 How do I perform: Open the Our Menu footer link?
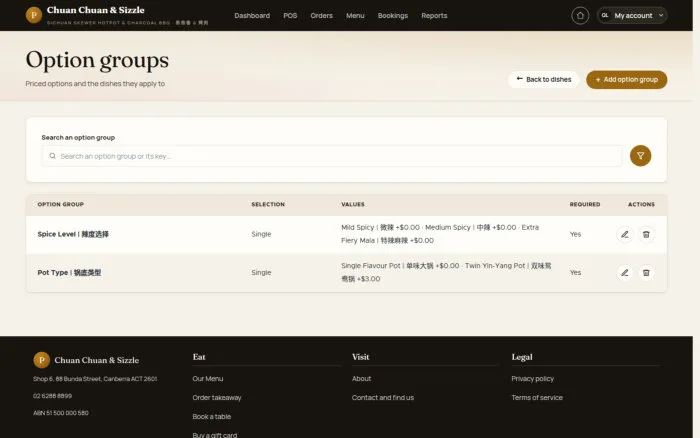208,379
